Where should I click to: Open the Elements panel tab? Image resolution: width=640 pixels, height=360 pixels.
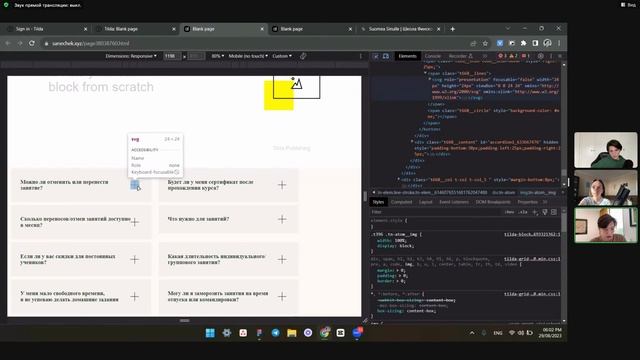tap(407, 56)
